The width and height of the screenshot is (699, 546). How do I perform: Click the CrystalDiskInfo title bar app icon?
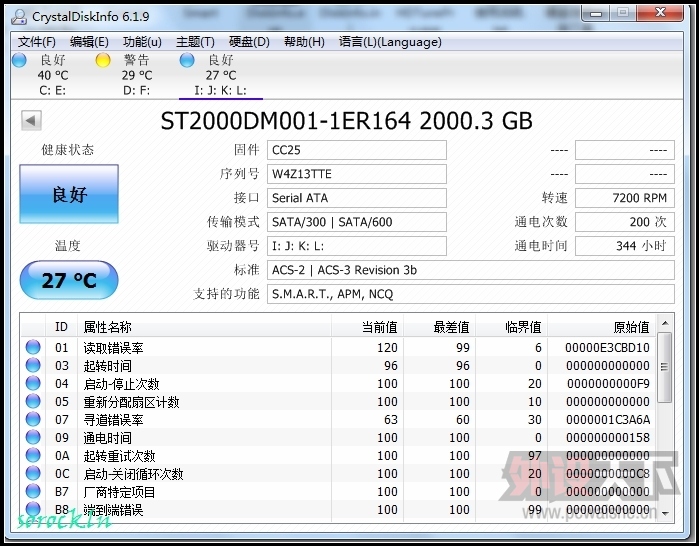[18, 17]
